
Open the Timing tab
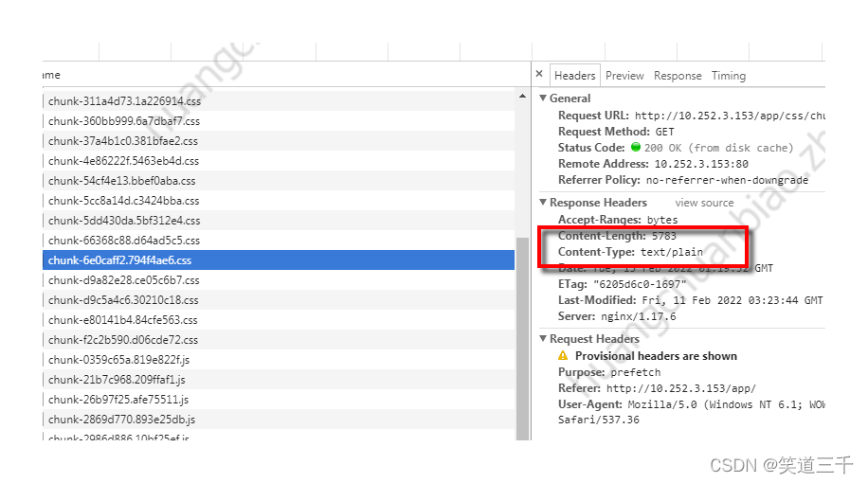coord(729,76)
